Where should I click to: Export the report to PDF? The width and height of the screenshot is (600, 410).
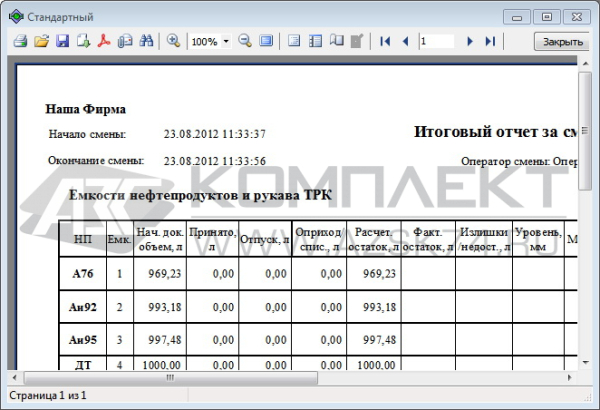(104, 41)
